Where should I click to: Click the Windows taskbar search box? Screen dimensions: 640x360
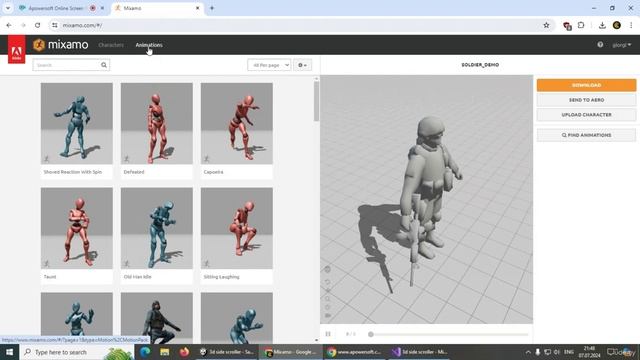(x=77, y=352)
